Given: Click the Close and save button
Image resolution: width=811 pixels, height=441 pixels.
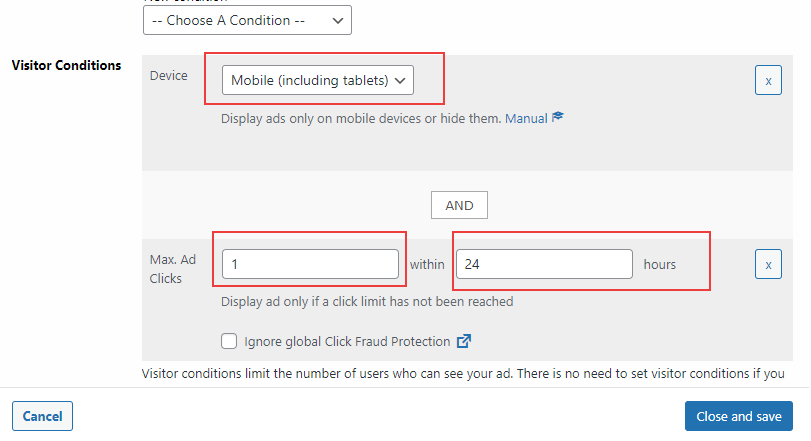Looking at the screenshot, I should tap(739, 416).
